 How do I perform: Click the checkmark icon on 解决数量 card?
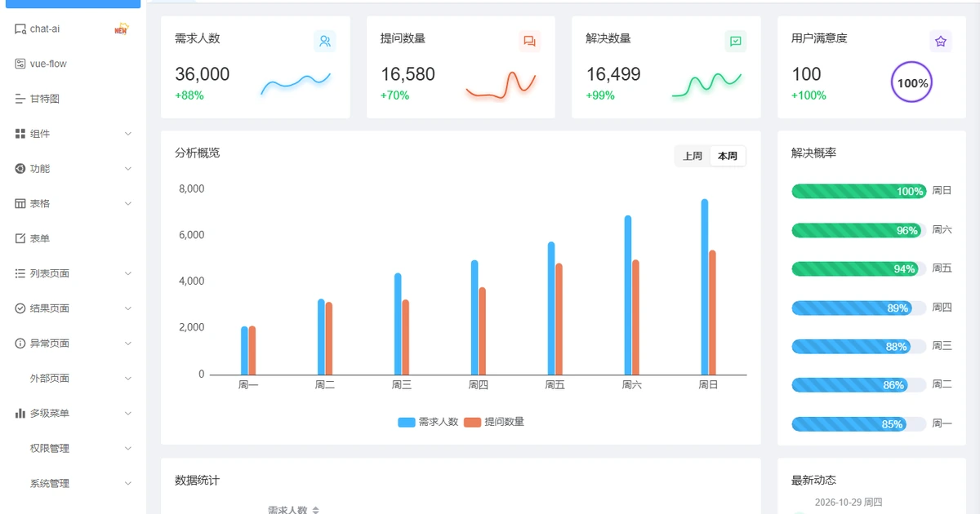pyautogui.click(x=736, y=41)
